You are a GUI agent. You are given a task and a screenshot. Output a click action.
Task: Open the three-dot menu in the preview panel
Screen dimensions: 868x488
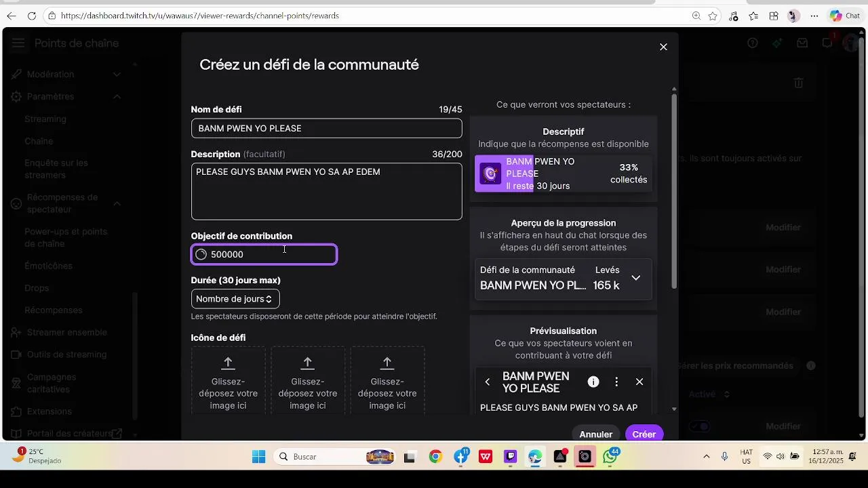pyautogui.click(x=616, y=382)
